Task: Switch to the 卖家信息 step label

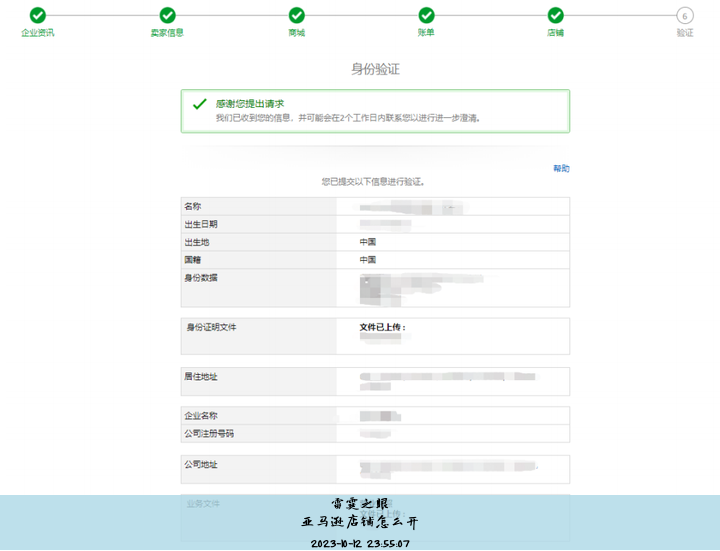Action: (x=167, y=33)
